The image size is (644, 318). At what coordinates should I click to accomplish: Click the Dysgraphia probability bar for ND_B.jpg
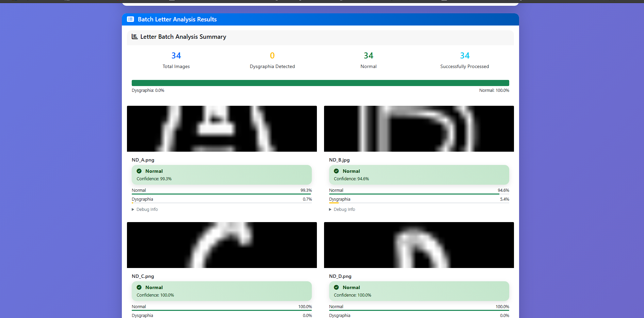(419, 203)
